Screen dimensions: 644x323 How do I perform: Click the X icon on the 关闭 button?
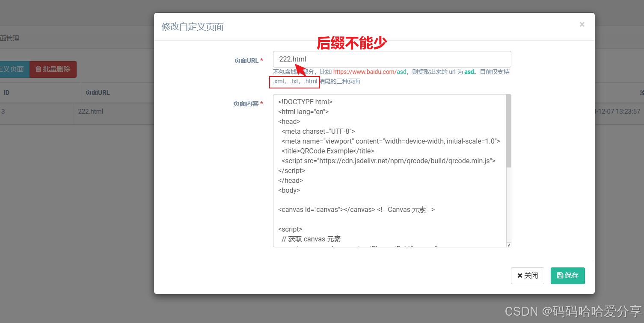[x=520, y=276]
